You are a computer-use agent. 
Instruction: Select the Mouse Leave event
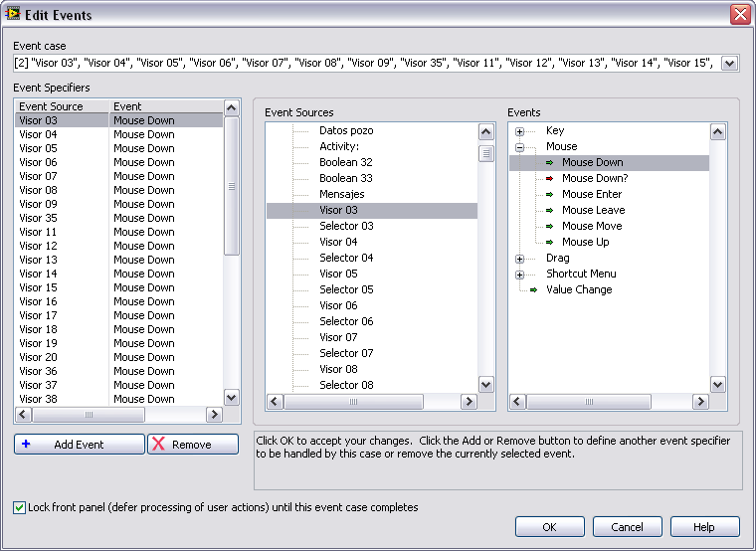coord(594,210)
